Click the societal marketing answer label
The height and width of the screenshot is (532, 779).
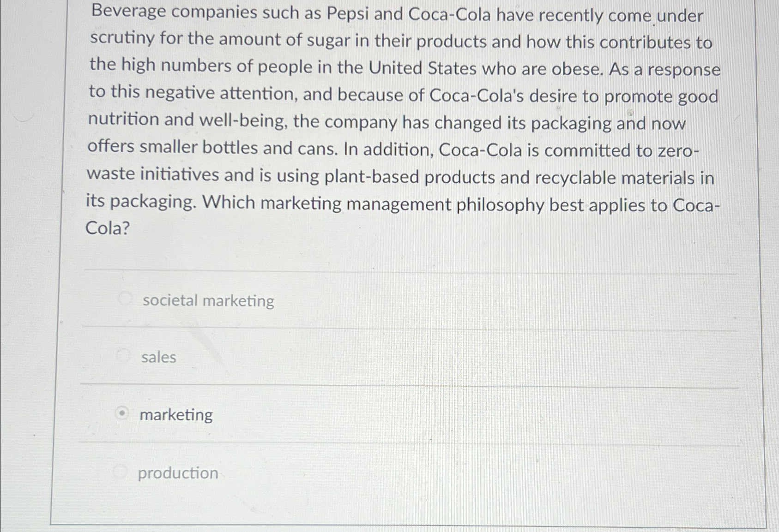[x=208, y=301]
